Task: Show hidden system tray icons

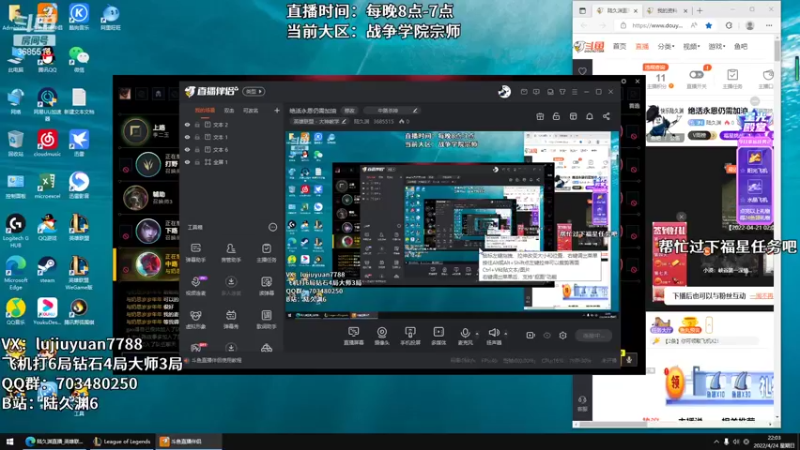Action: coord(716,441)
